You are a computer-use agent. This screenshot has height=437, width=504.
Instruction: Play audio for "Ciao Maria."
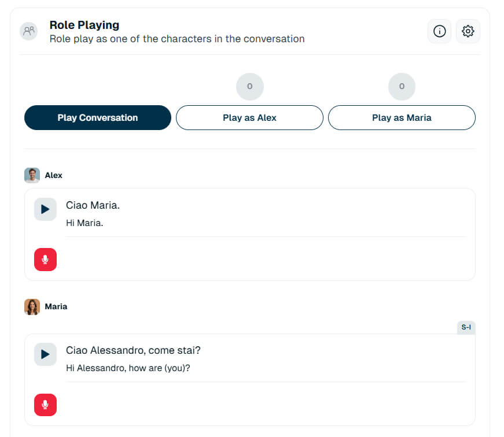click(x=45, y=209)
